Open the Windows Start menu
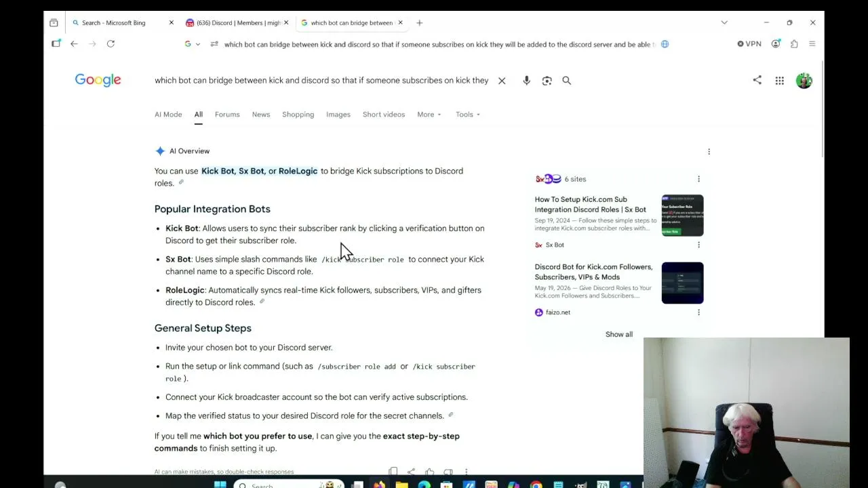Viewport: 868px width, 488px height. pyautogui.click(x=220, y=484)
